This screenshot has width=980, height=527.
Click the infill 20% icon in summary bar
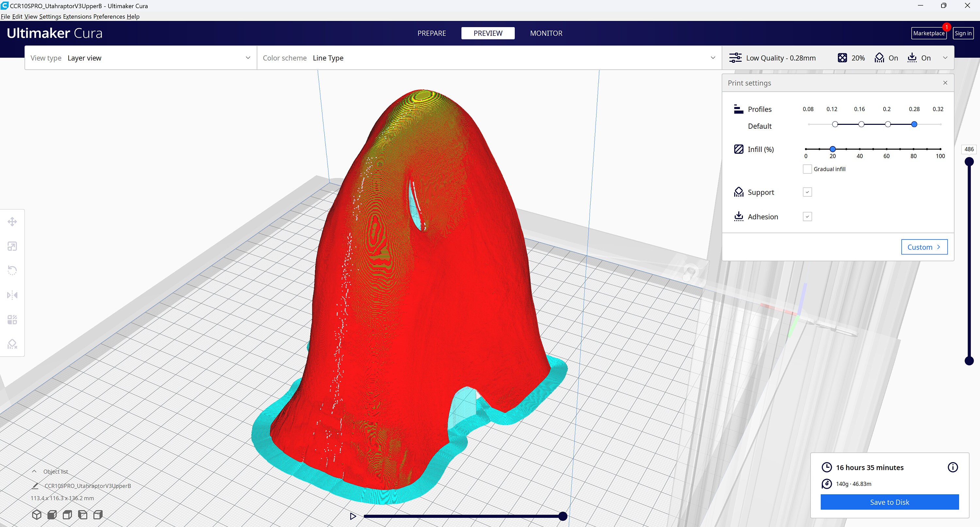coord(842,58)
